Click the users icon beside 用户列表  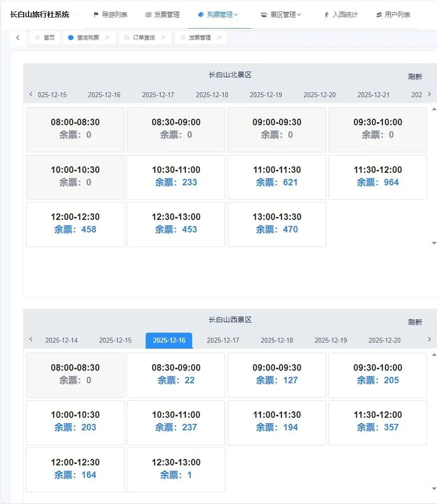(379, 15)
